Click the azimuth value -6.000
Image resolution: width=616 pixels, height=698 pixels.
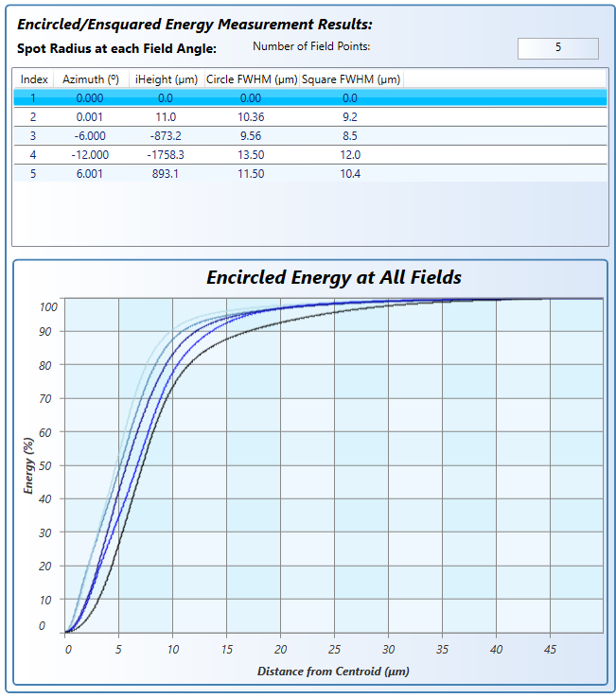91,135
